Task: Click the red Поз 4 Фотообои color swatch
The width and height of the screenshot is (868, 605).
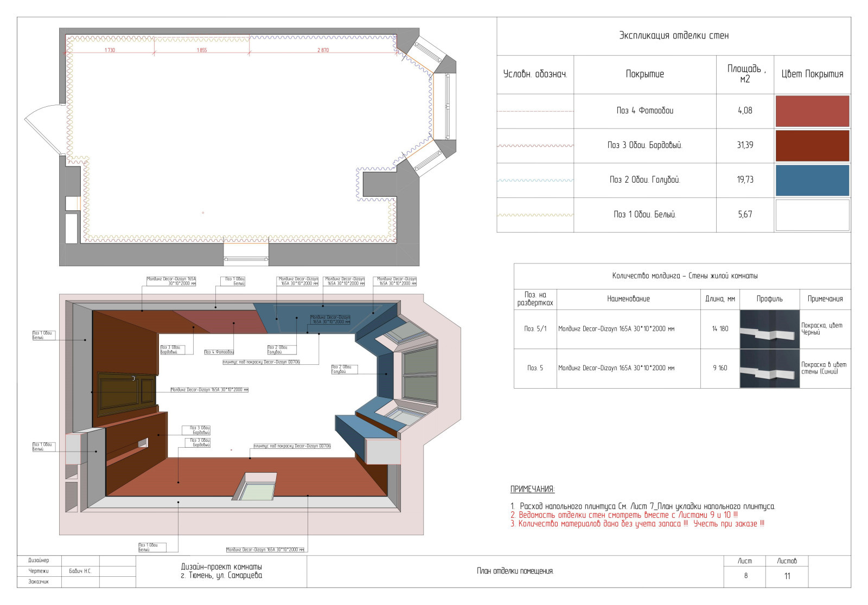Action: (x=812, y=111)
